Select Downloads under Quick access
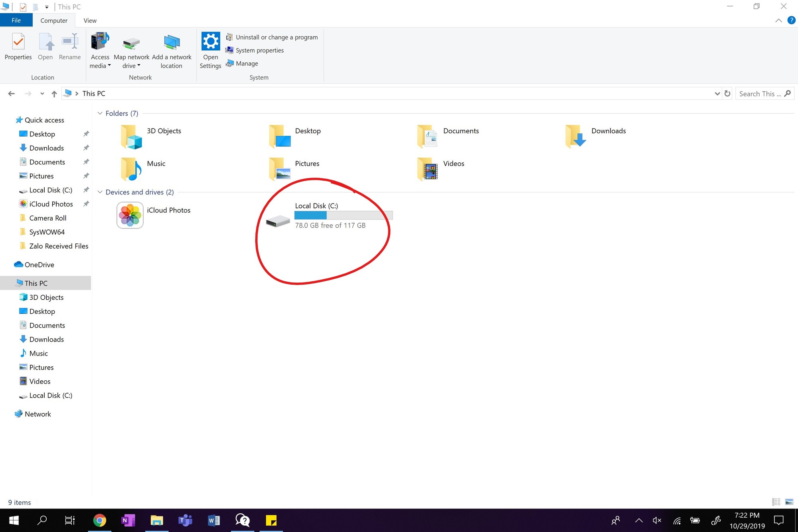798x532 pixels. coord(41,148)
